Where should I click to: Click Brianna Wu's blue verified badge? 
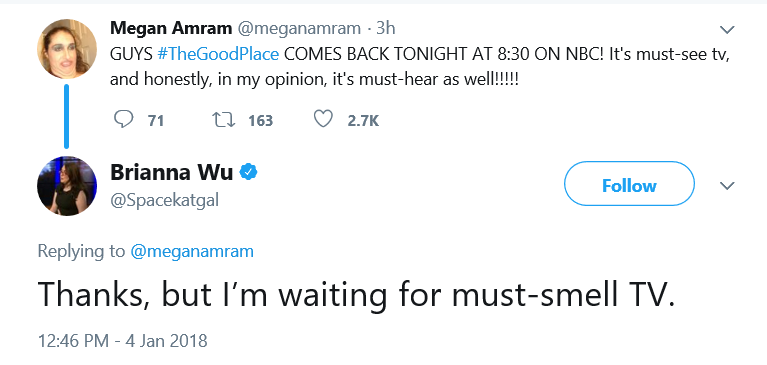tap(248, 172)
